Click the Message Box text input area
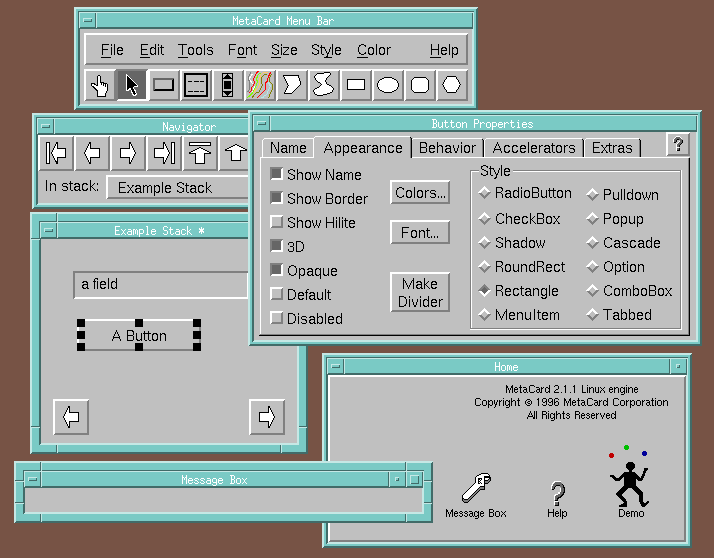 (224, 501)
